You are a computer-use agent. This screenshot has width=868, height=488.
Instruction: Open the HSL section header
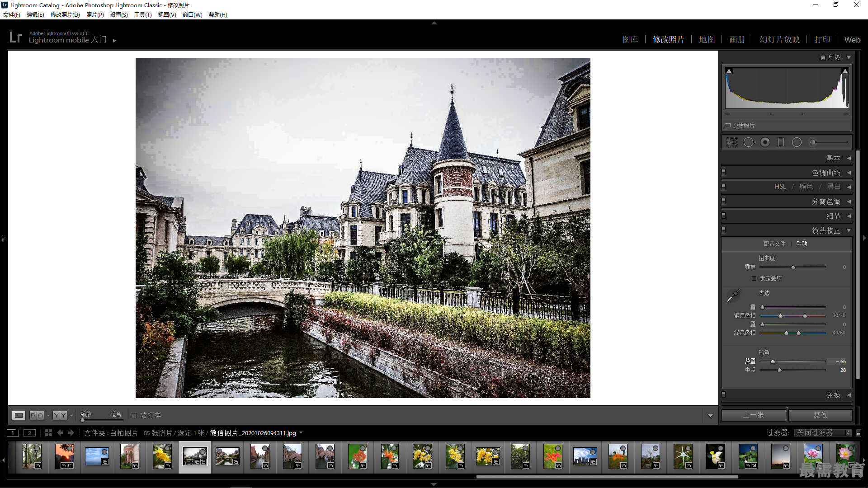[x=780, y=187]
